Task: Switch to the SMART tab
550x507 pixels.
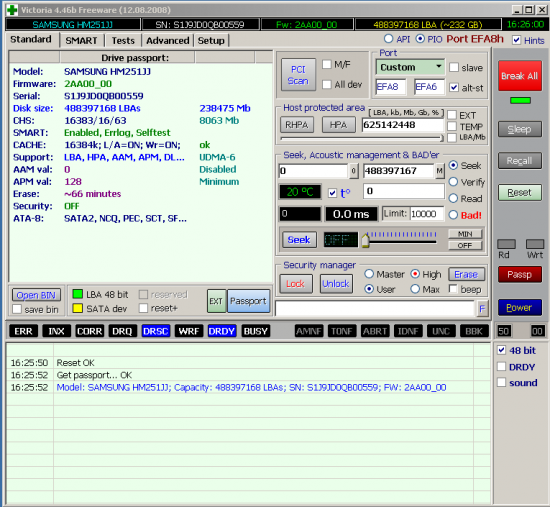Action: pyautogui.click(x=81, y=41)
